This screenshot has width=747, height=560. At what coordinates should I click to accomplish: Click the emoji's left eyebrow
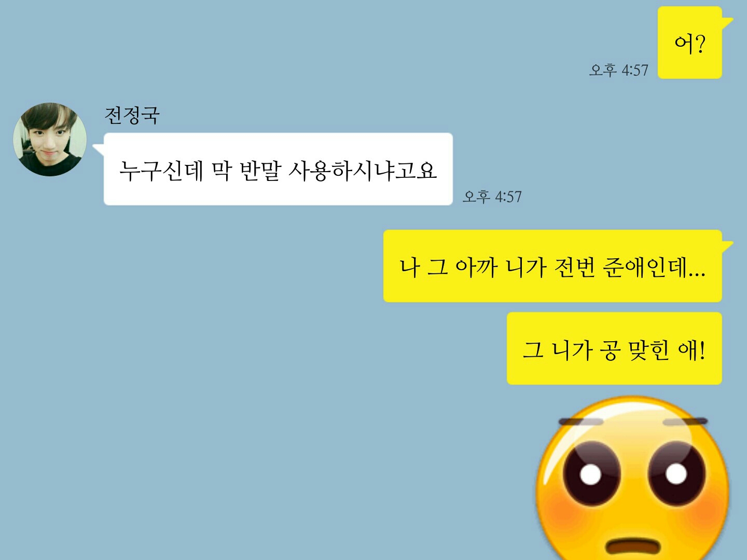581,422
